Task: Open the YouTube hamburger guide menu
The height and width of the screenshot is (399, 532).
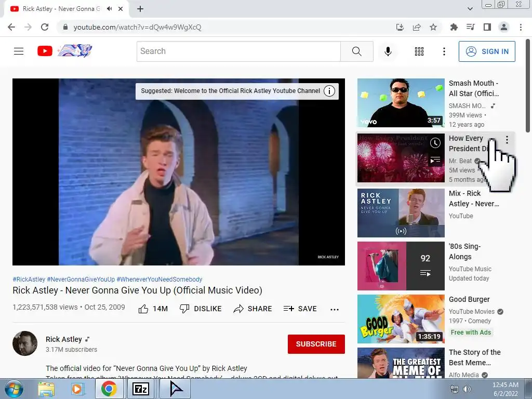Action: pyautogui.click(x=19, y=51)
